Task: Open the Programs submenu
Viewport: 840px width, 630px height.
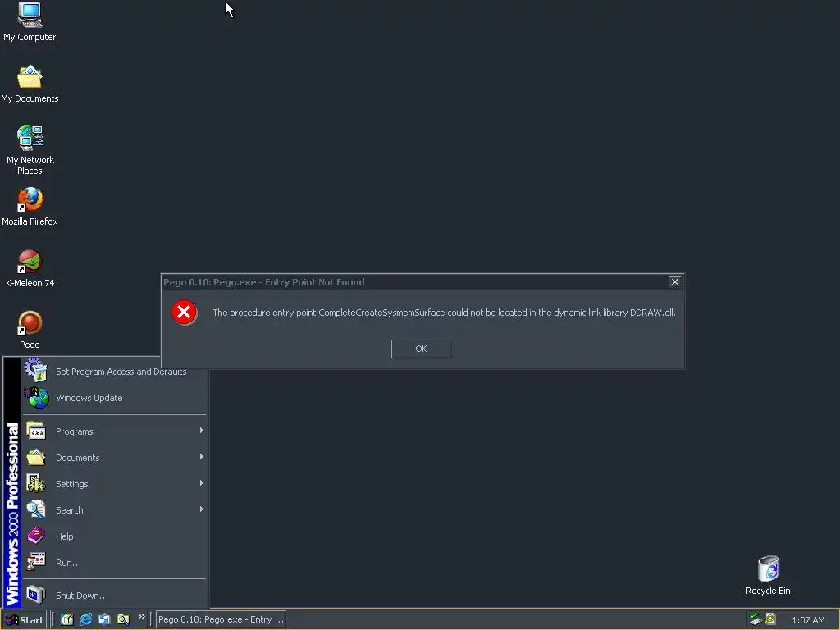Action: (x=113, y=431)
